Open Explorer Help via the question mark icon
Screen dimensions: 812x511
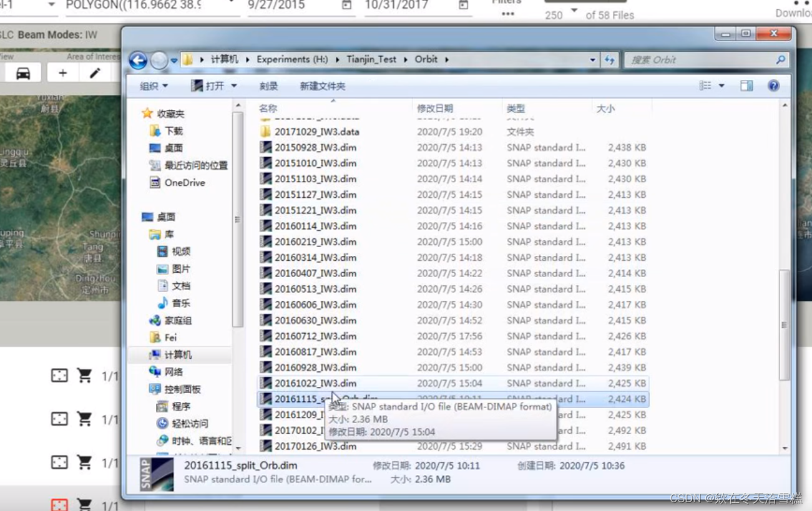[x=773, y=85]
